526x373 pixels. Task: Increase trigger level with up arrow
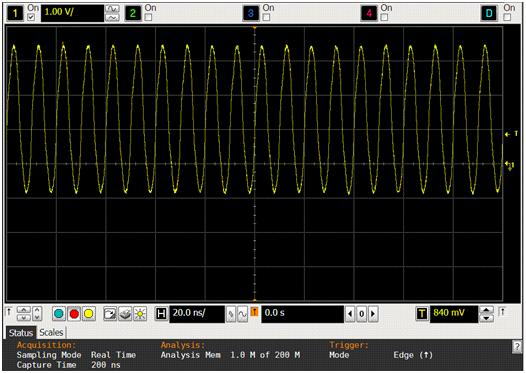pos(486,310)
